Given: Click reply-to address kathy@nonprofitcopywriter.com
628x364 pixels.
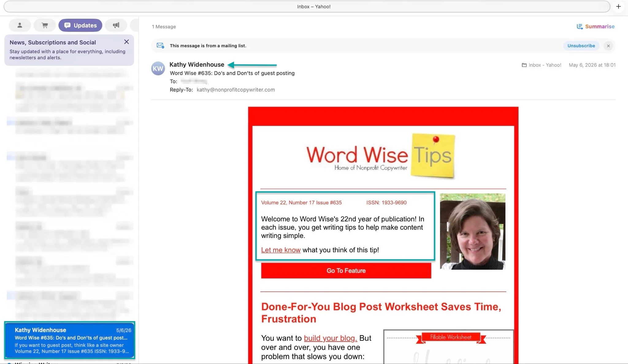Looking at the screenshot, I should (235, 90).
